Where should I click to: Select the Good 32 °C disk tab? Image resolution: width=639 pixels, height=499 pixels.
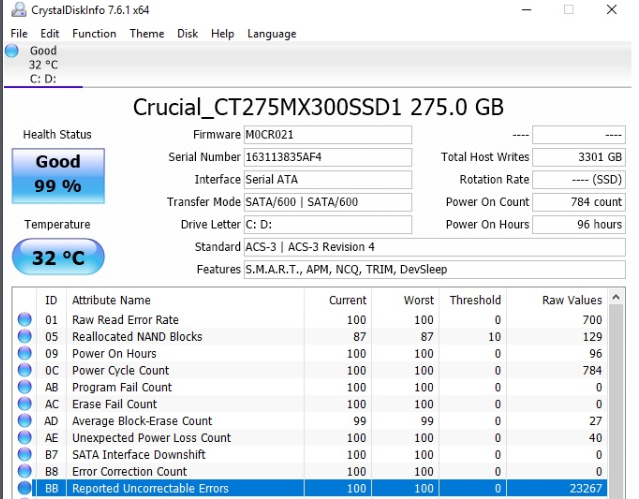[x=43, y=64]
